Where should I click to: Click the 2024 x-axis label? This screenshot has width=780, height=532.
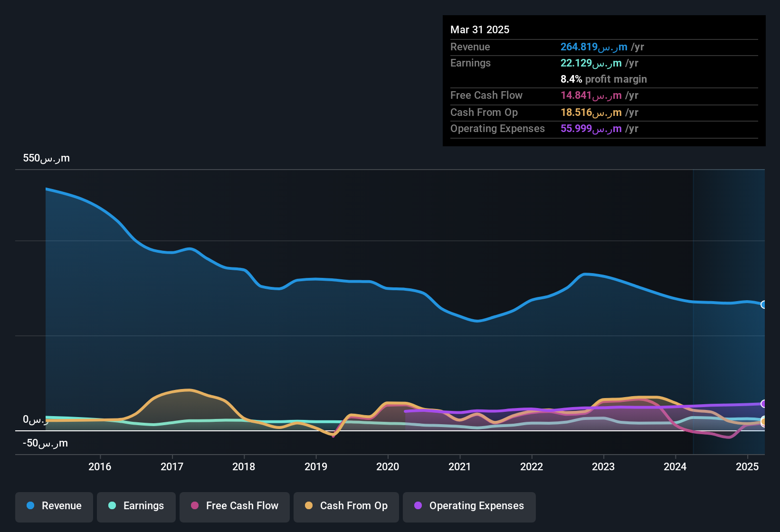[x=675, y=466]
